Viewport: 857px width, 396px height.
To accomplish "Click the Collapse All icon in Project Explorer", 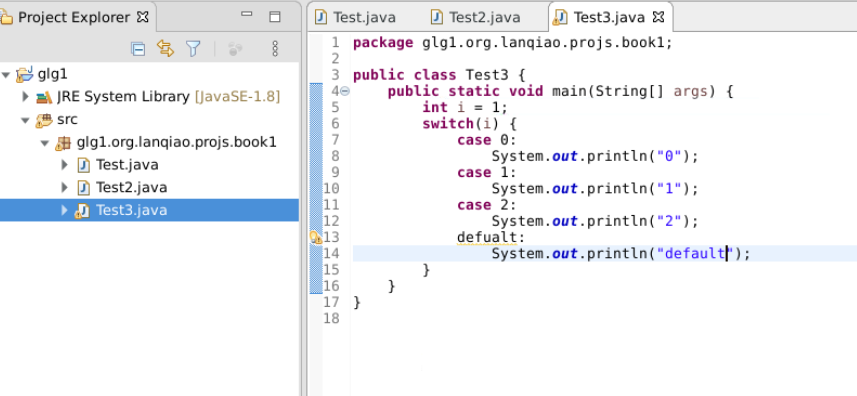I will click(138, 49).
